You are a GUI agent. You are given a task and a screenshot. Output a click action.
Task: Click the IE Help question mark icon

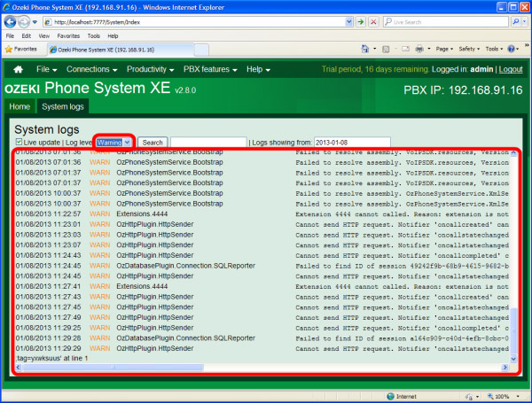click(511, 49)
